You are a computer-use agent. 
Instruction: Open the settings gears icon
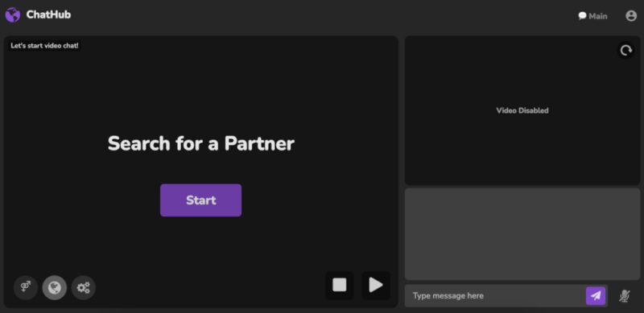pos(84,287)
